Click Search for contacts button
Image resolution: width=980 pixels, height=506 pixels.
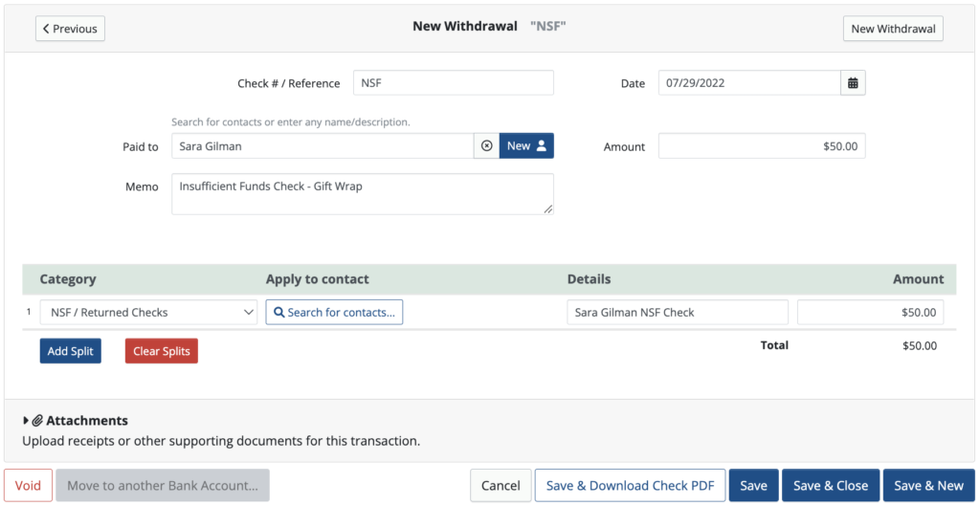click(334, 313)
